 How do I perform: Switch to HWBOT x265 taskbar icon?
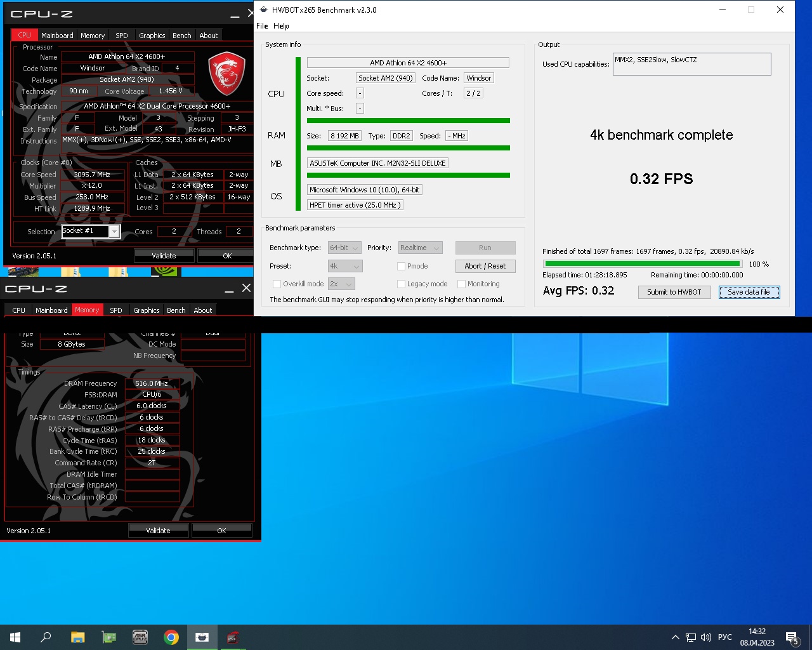pos(202,637)
